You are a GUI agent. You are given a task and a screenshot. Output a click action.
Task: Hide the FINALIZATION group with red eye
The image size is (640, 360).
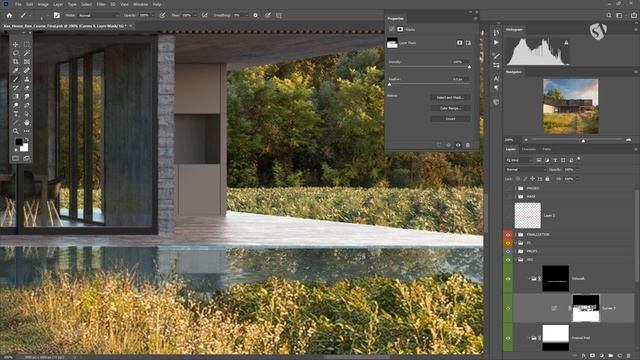[508, 235]
